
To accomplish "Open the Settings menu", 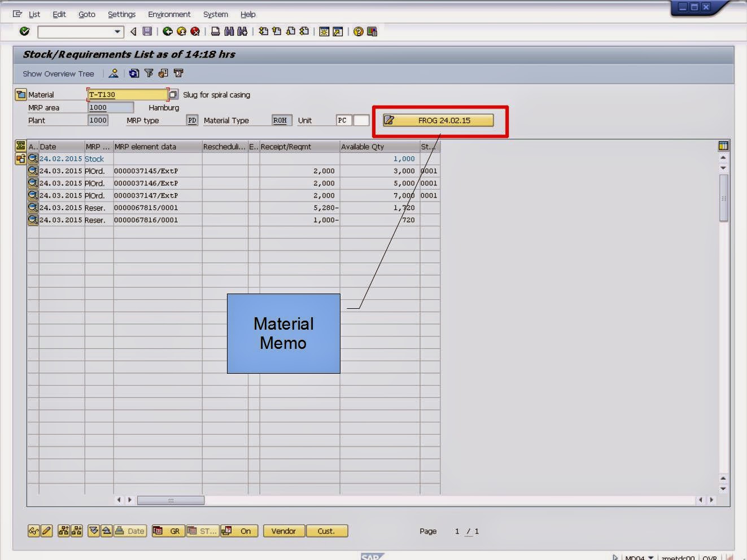I will [x=122, y=14].
